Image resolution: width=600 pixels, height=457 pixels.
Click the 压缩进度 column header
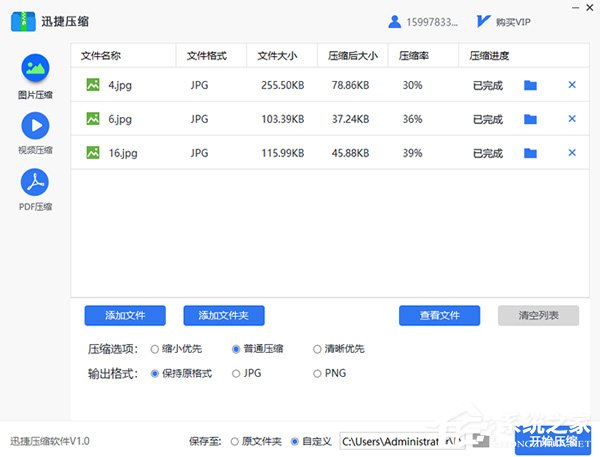(489, 56)
